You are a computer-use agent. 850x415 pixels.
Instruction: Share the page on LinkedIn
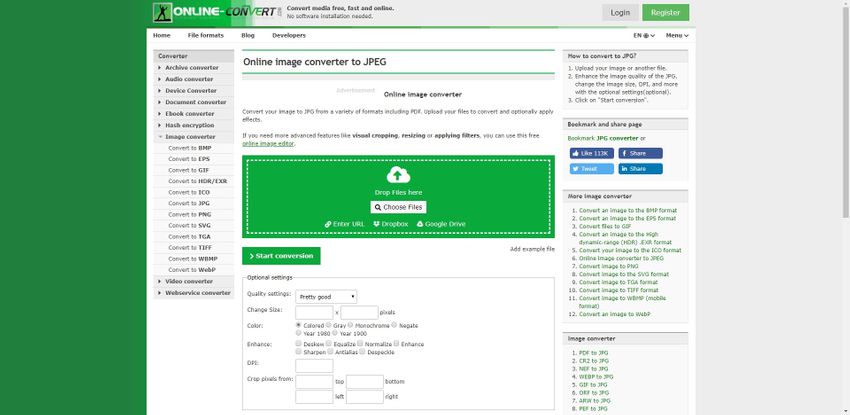(x=640, y=169)
